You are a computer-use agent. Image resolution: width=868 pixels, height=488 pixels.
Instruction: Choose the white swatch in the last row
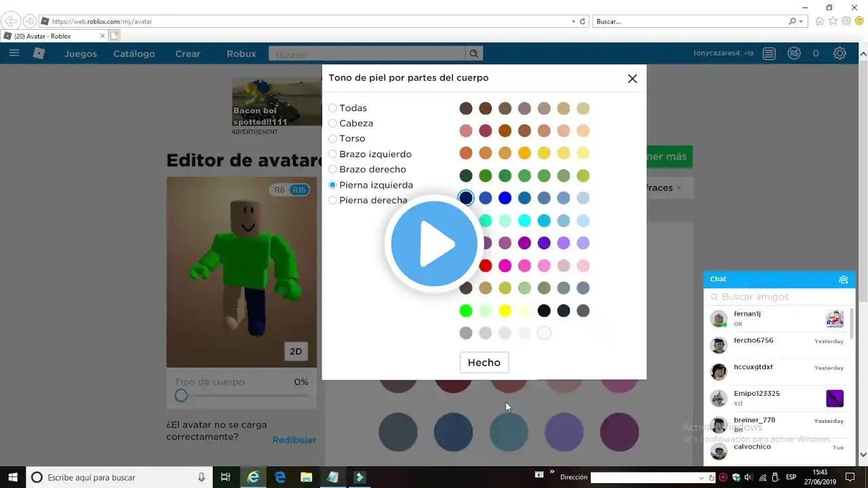(544, 333)
